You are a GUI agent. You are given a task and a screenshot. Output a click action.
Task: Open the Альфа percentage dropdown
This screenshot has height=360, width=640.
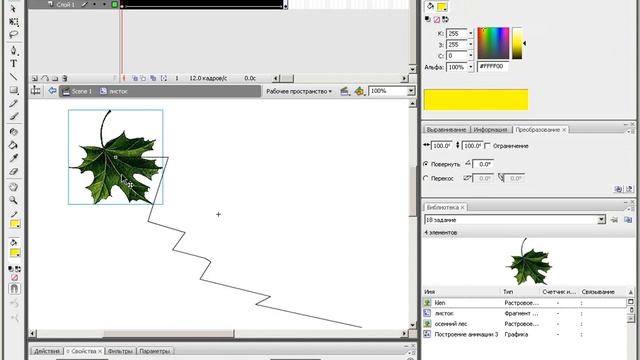coord(471,67)
